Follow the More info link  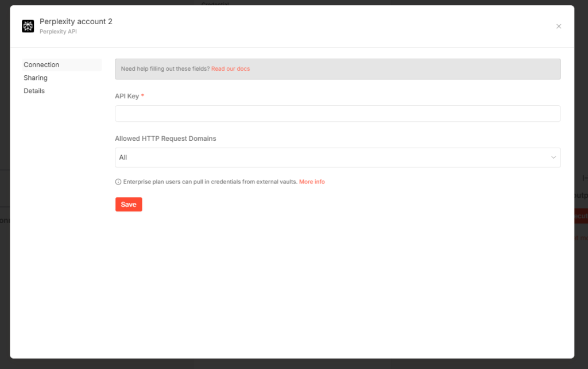click(312, 182)
